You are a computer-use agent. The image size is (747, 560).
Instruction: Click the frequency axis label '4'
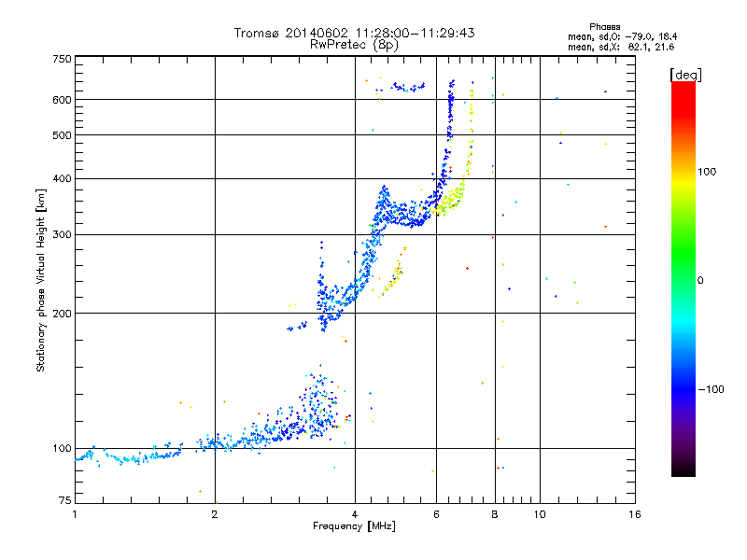355,514
